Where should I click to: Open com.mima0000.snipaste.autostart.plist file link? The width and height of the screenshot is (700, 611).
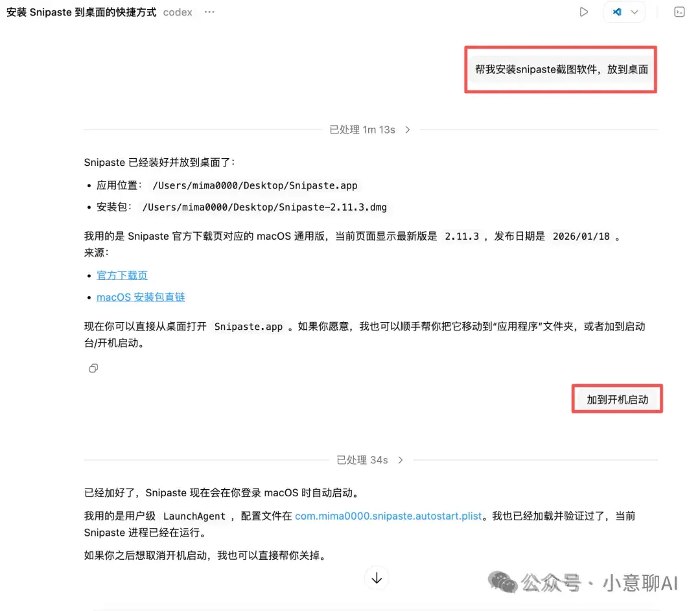[x=388, y=516]
